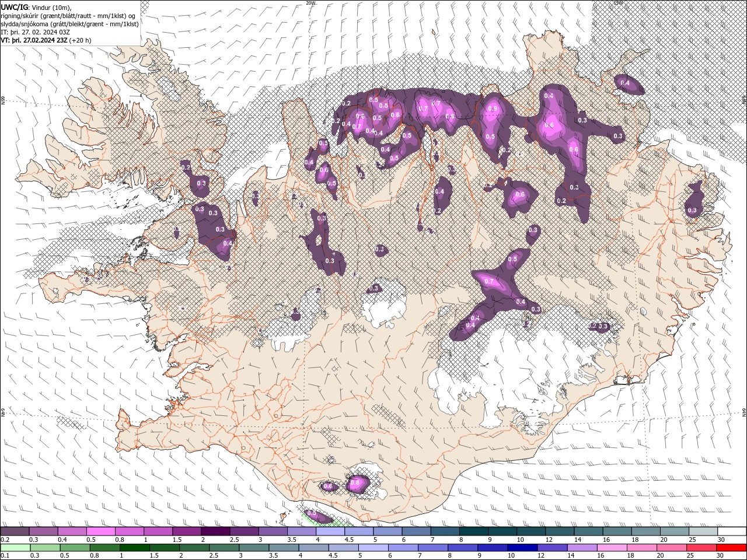Select light grey 25 swatch in upper legend
This screenshot has height=560, width=747.
[703, 531]
